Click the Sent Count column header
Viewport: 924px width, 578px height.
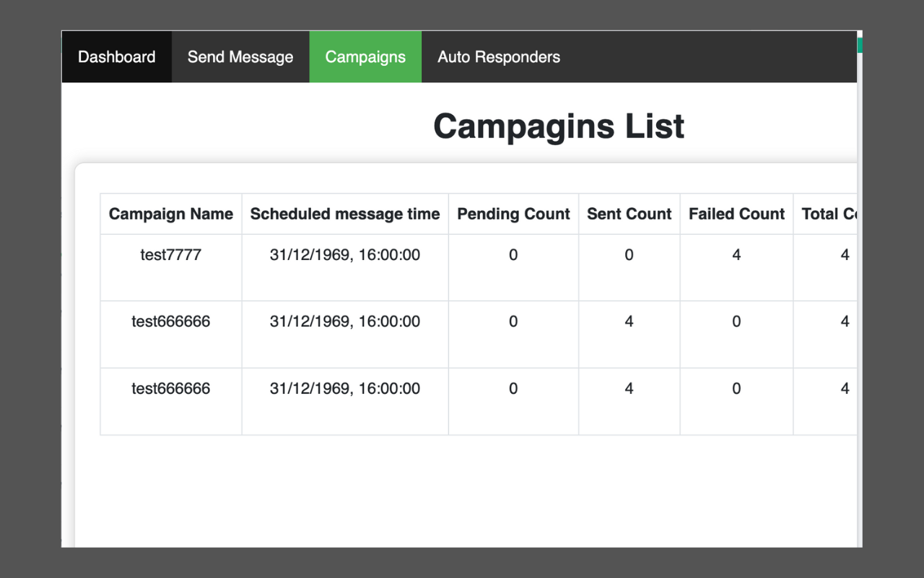(629, 214)
